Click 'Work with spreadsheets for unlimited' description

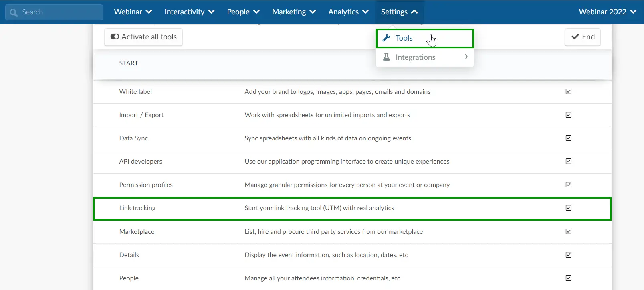pos(327,115)
